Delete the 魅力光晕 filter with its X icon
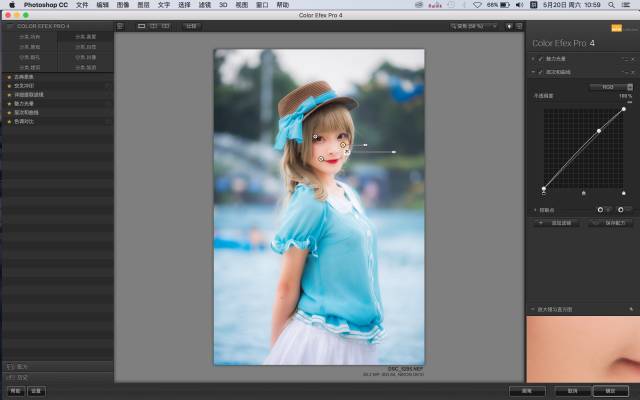 (x=633, y=59)
